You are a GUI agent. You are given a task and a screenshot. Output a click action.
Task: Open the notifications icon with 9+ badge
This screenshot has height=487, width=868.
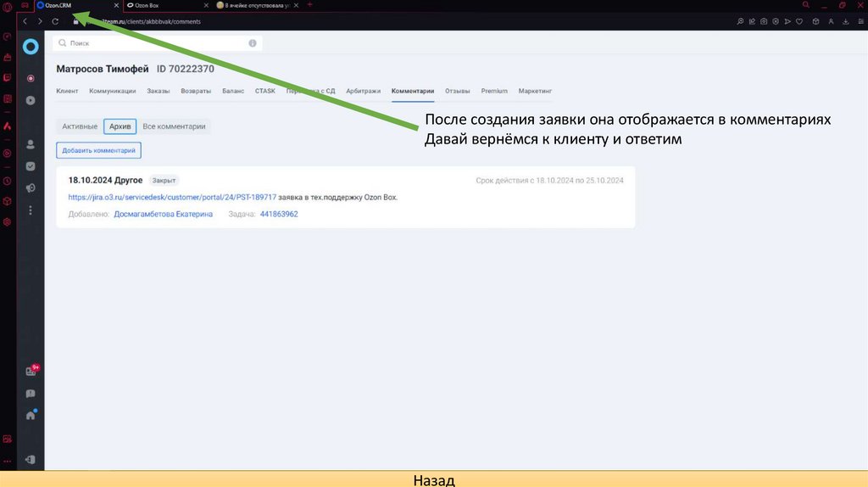pos(31,371)
